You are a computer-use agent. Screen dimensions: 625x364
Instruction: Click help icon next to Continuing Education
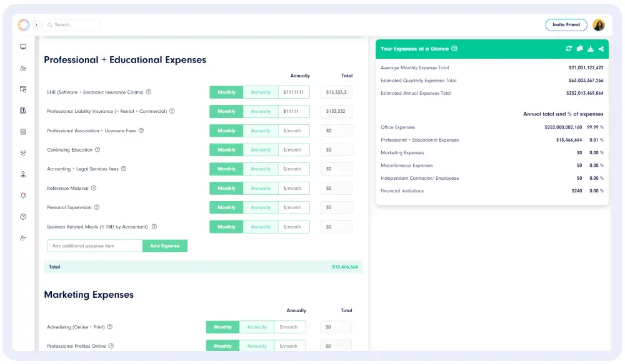point(97,150)
